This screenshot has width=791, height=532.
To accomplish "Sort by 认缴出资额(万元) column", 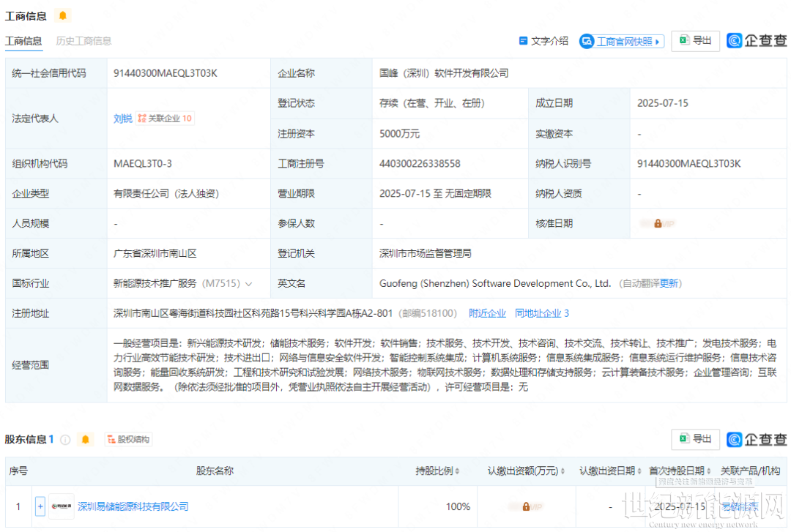I will coord(562,471).
